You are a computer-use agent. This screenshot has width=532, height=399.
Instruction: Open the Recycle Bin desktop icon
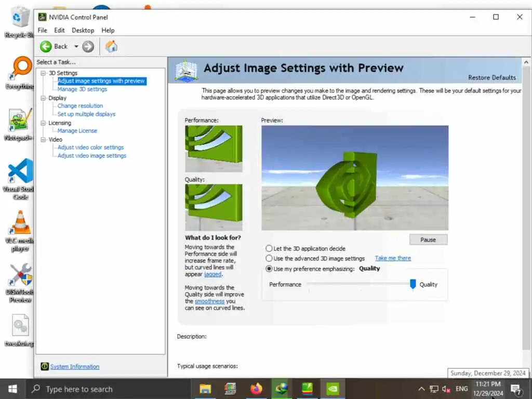pos(19,22)
